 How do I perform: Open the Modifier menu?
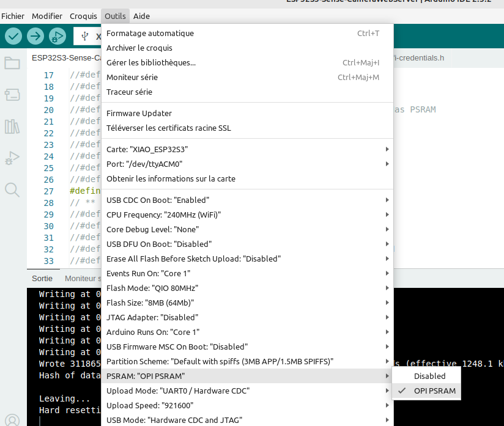(47, 16)
